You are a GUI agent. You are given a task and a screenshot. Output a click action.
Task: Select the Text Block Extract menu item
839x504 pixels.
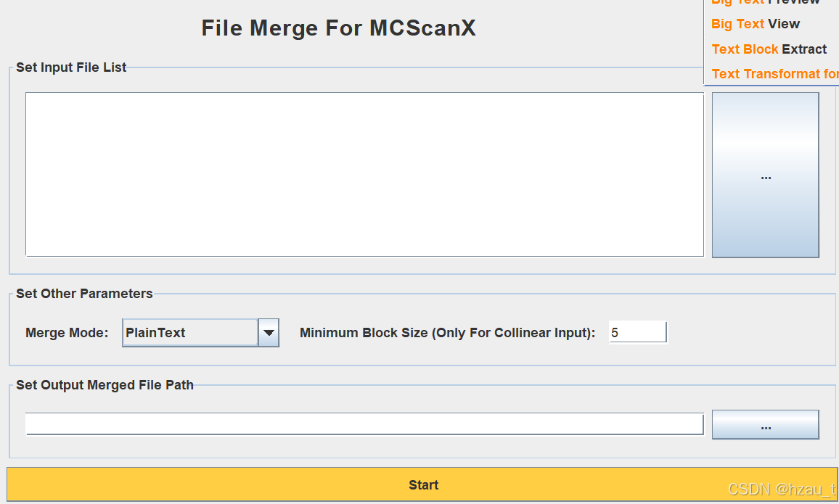769,49
